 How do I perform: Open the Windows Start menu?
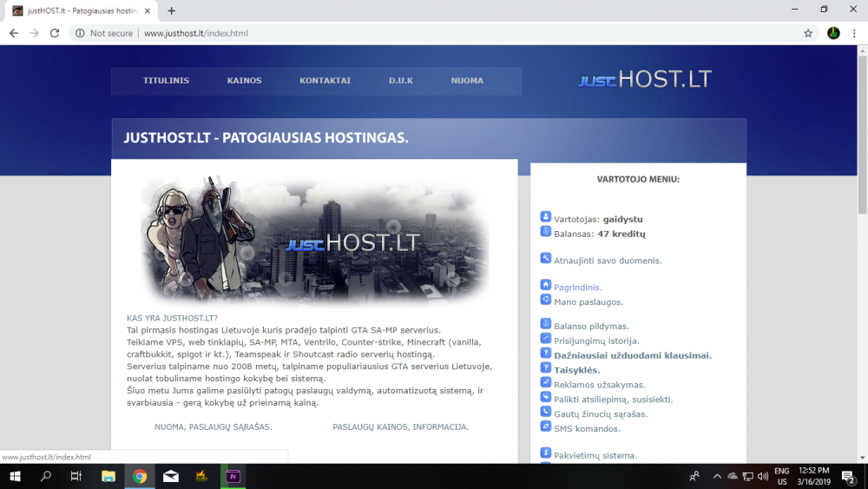[15, 476]
